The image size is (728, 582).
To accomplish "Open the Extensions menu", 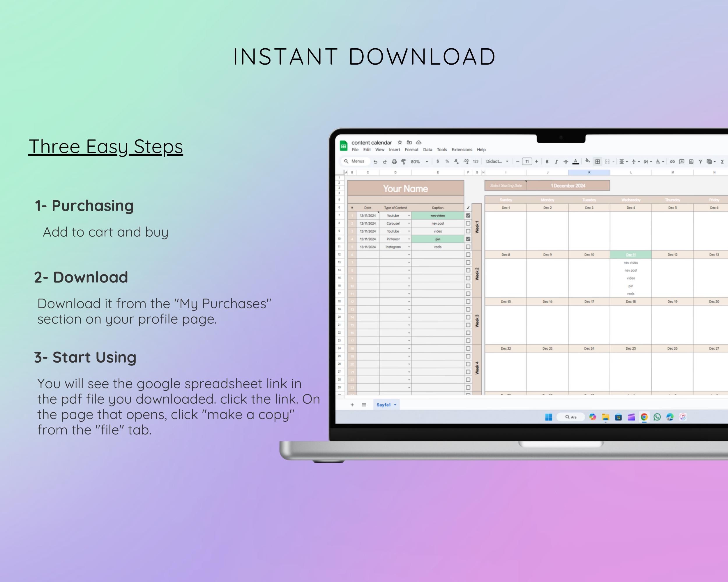I will click(x=462, y=150).
